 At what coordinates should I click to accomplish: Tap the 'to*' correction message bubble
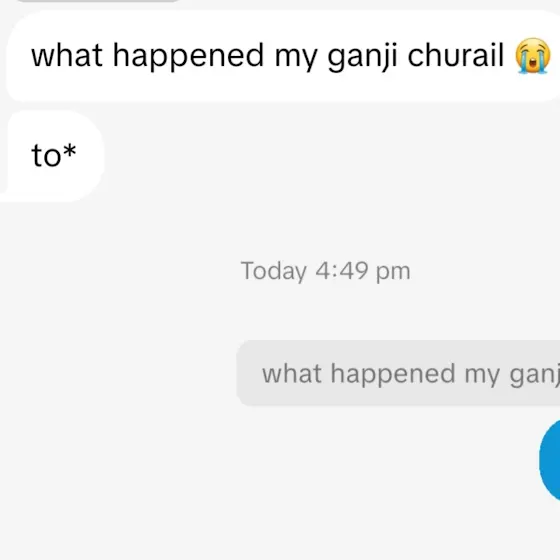point(52,156)
